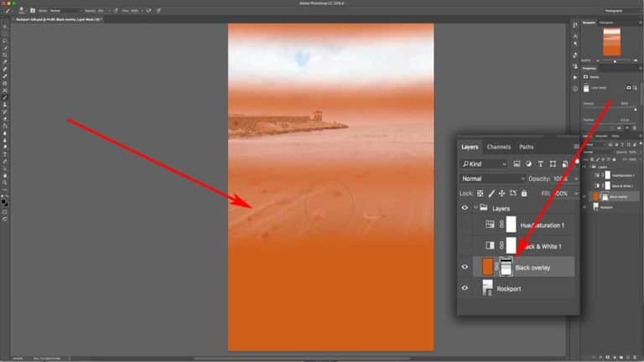This screenshot has height=362, width=644.
Task: Hide the Black overlay layer
Action: (x=465, y=266)
